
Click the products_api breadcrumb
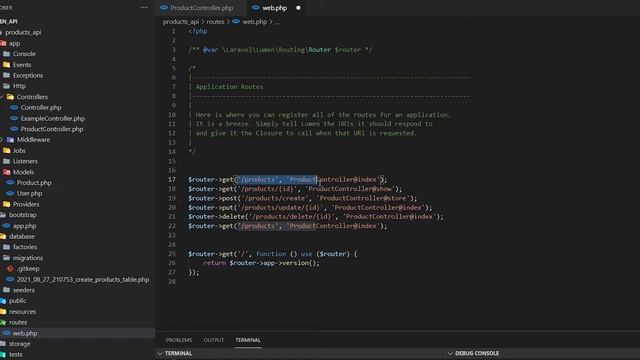181,22
